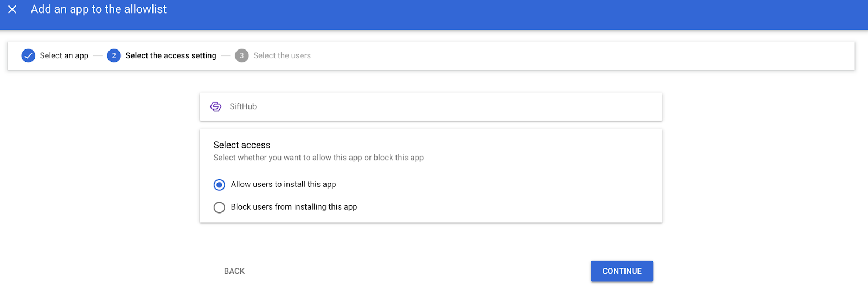Click the allow or block description text

(x=318, y=158)
